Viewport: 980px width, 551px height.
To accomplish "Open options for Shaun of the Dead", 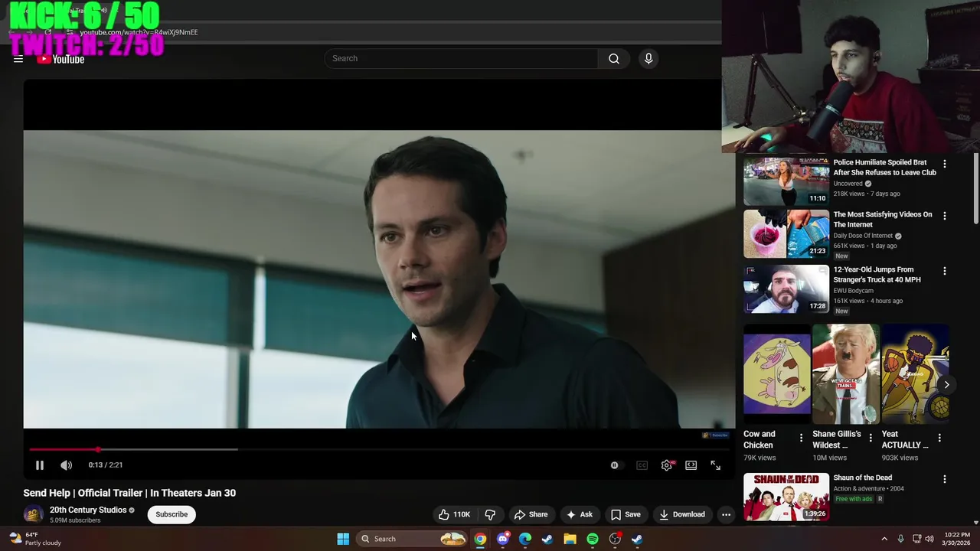I will (x=944, y=479).
